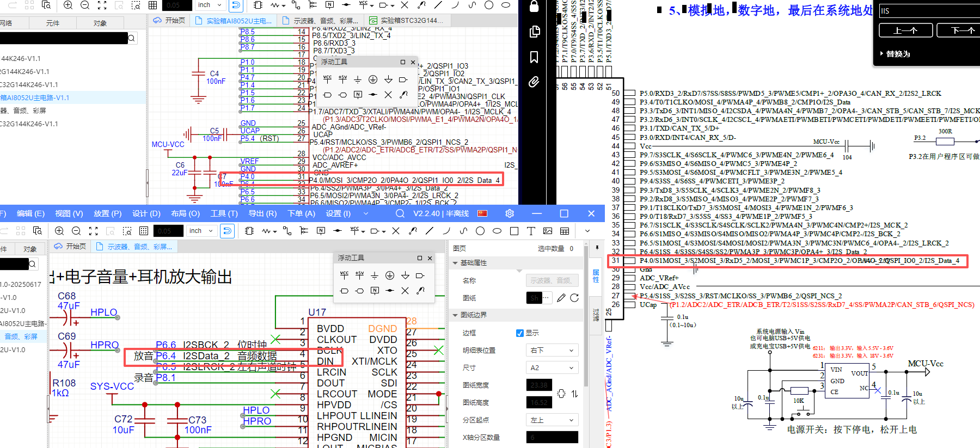Toggle the wire routing mode button in lower toolbar
The image size is (980, 448).
point(227,231)
